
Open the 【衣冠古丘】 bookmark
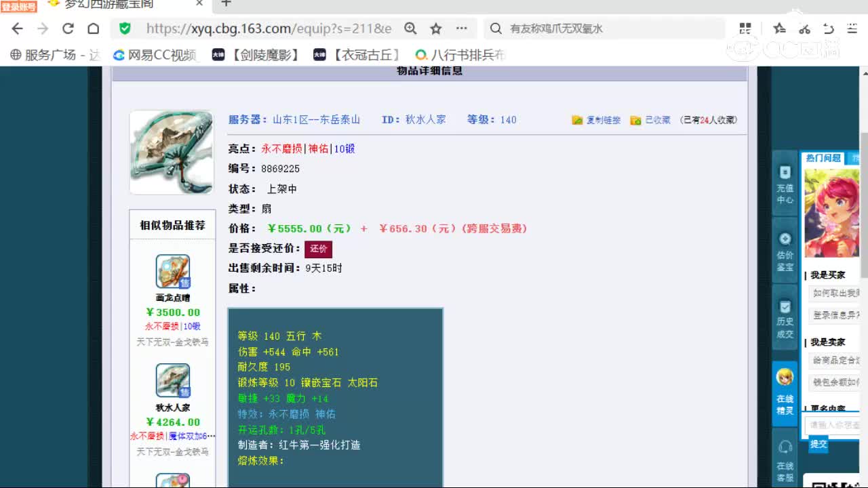(357, 55)
